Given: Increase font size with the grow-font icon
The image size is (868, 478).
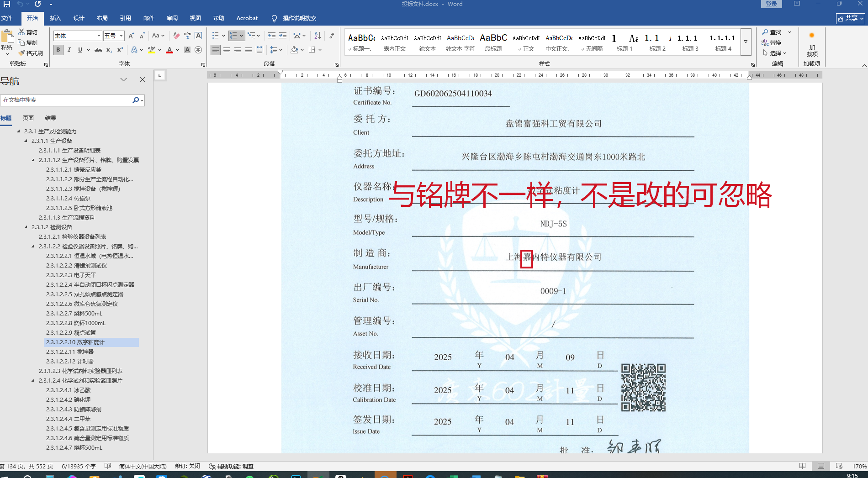Looking at the screenshot, I should 131,36.
